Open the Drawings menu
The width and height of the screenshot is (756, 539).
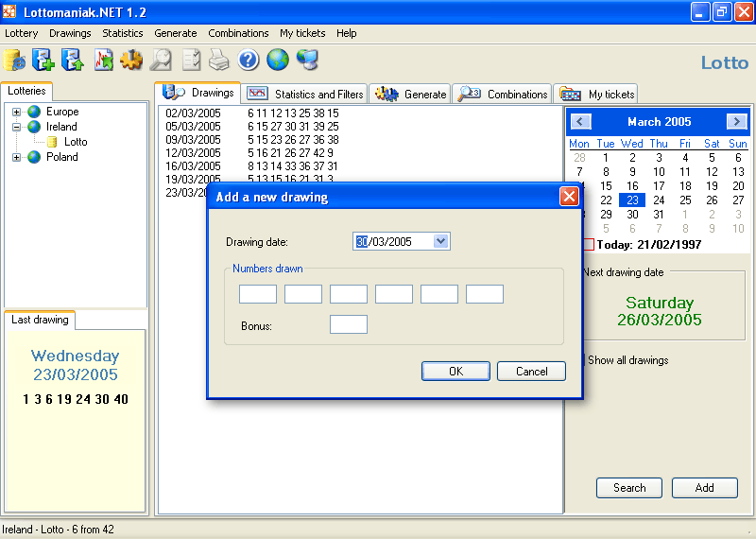pyautogui.click(x=70, y=33)
